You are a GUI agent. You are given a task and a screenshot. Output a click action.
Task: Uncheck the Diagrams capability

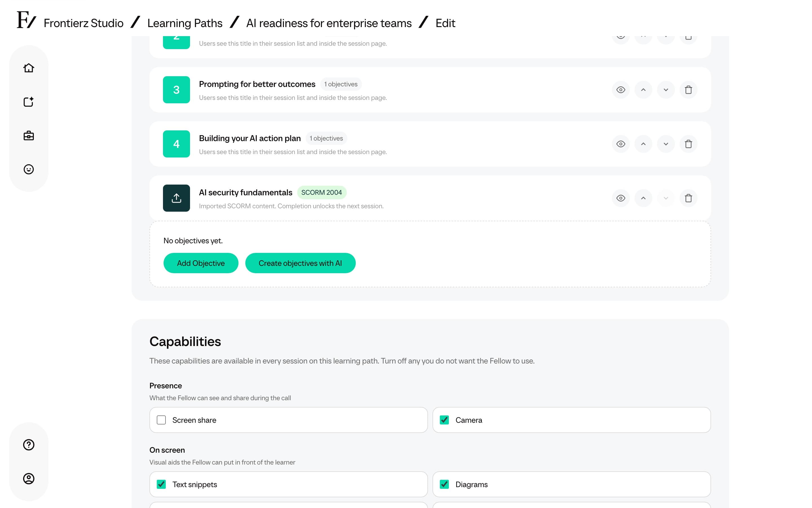point(444,484)
